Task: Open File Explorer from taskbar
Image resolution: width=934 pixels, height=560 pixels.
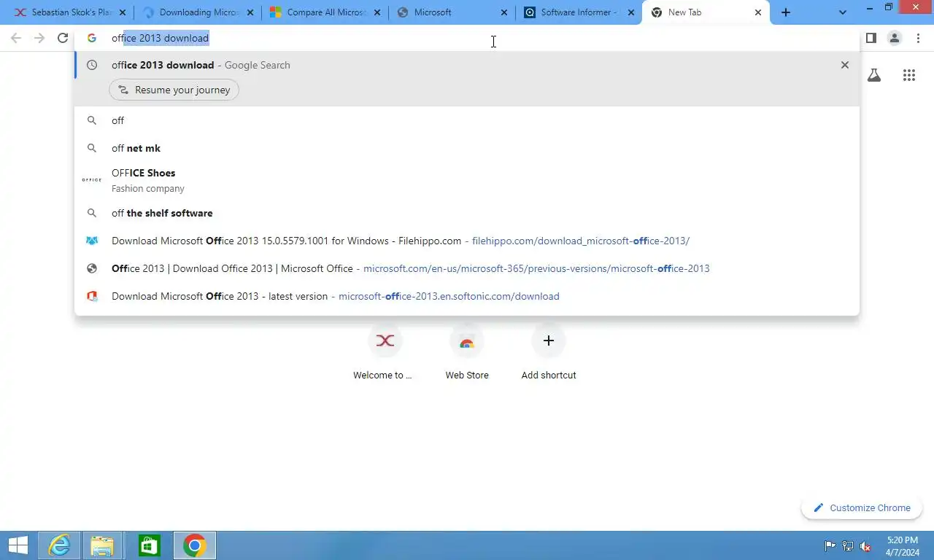Action: (x=103, y=545)
